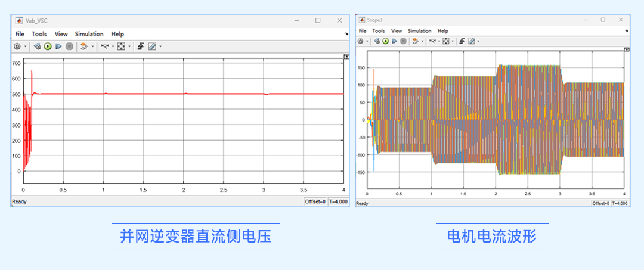This screenshot has width=644, height=270.
Task: Click Stop button in Scope3 toolbar
Action: coord(403,41)
